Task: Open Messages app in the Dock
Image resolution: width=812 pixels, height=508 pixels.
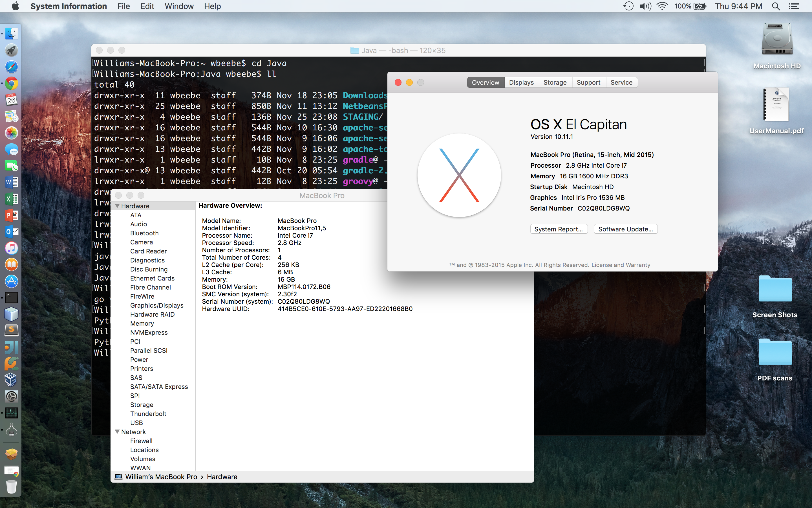Action: (x=11, y=149)
